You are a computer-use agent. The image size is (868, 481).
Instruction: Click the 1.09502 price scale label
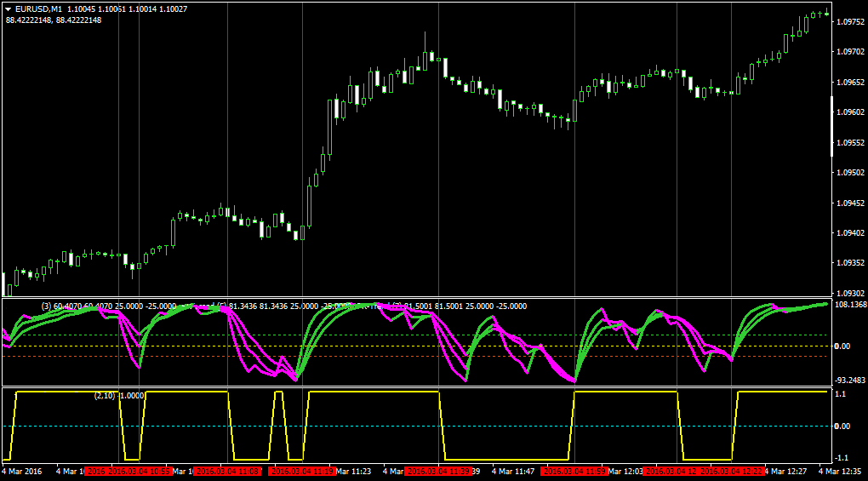tap(851, 173)
